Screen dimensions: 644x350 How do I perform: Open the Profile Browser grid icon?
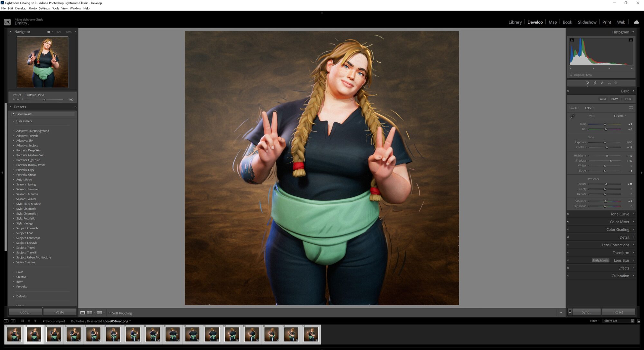pos(631,108)
